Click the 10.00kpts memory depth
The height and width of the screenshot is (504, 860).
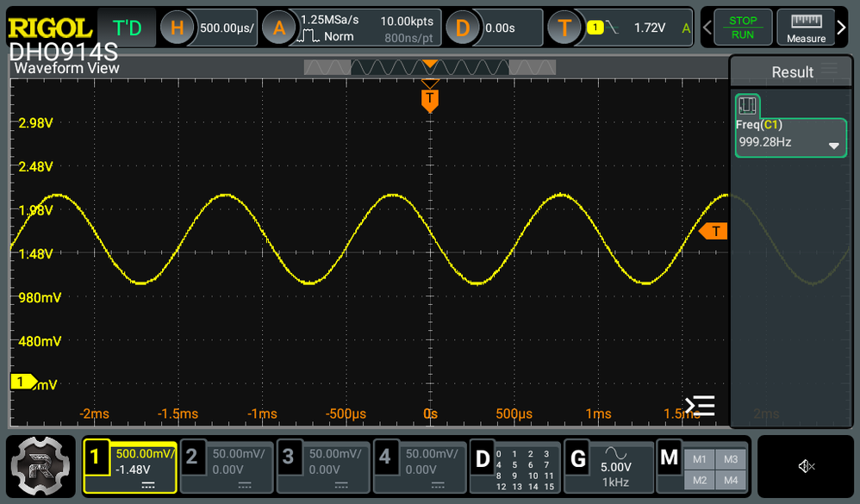(407, 22)
